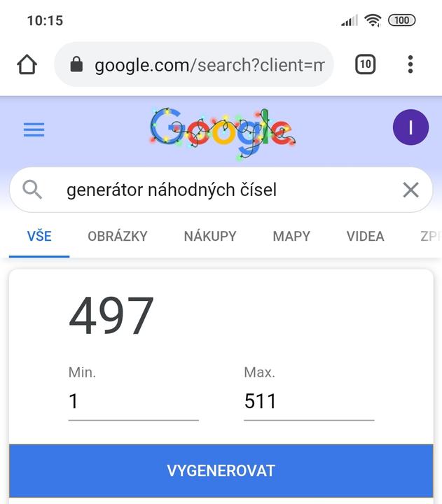Viewport: 442px width, 504px height.
Task: Tap the lock icon in the address bar
Action: click(77, 65)
